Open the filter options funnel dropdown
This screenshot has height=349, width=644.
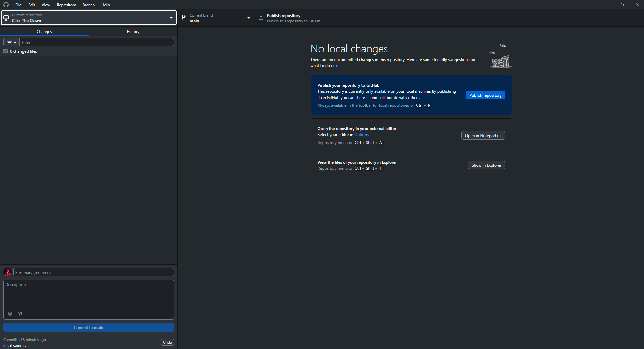11,42
